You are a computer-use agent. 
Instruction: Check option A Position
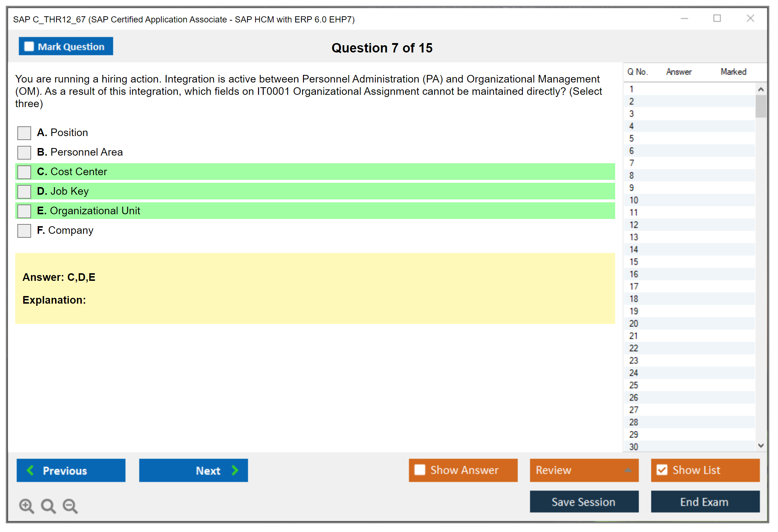coord(24,133)
